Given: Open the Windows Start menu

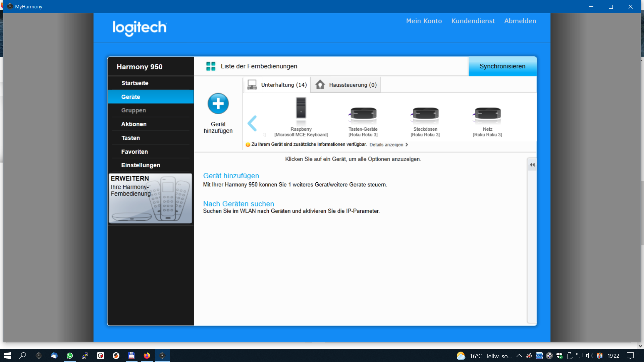Looking at the screenshot, I should (7, 356).
